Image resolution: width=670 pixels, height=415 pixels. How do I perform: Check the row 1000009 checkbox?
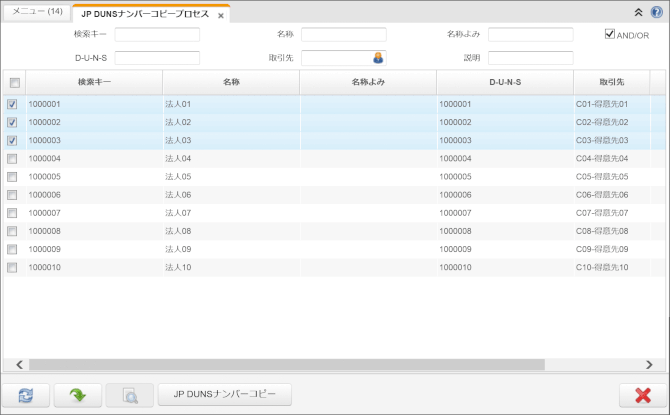click(12, 249)
